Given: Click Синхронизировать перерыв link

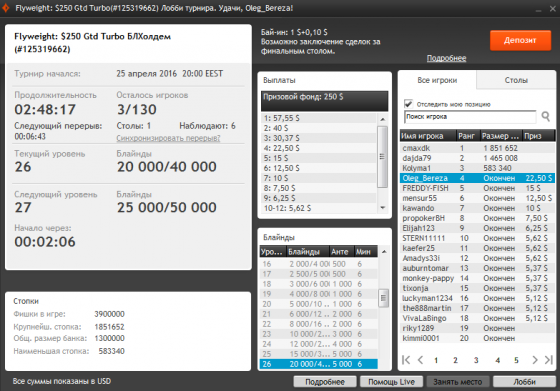Looking at the screenshot, I should pos(168,138).
